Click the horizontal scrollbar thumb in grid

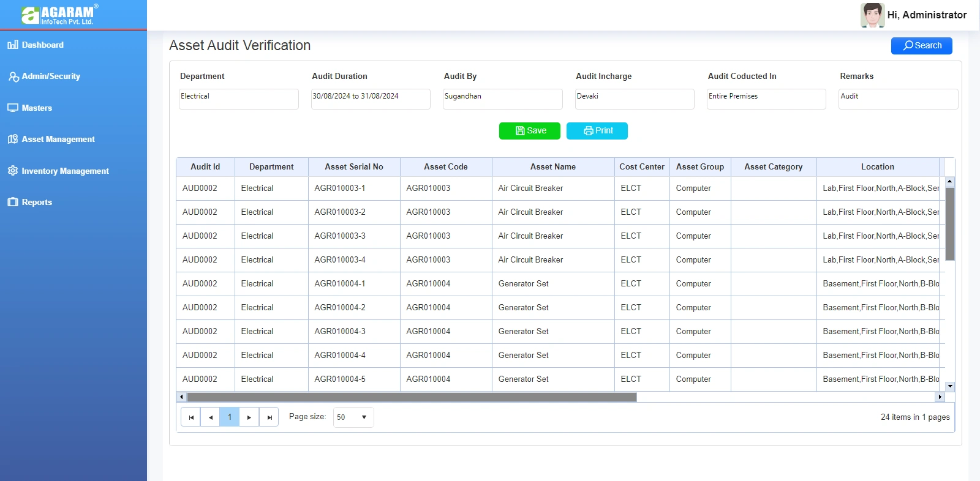[x=412, y=397]
